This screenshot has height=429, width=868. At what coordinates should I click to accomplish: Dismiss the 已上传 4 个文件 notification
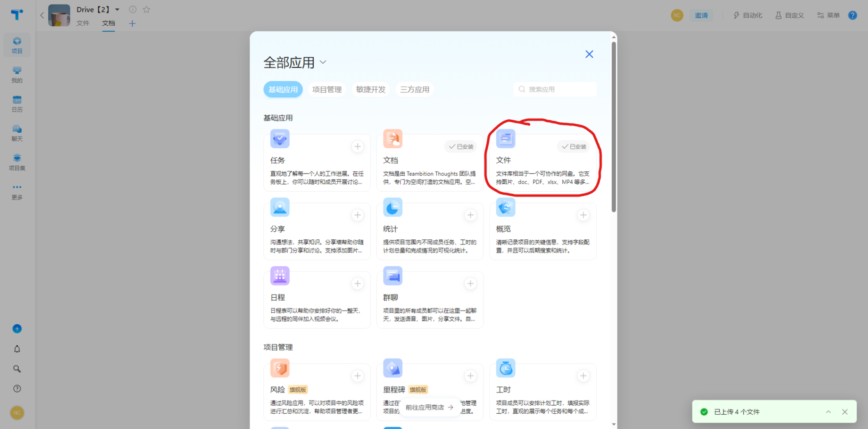[845, 412]
